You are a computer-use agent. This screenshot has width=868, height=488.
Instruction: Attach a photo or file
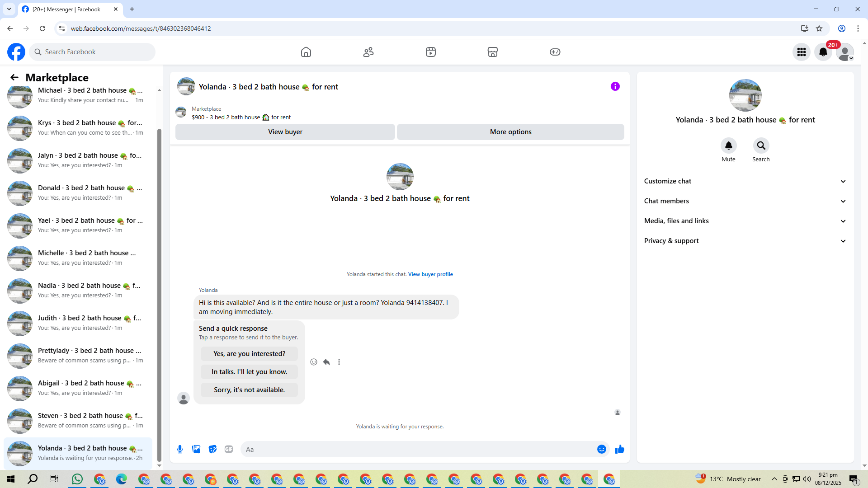196,449
